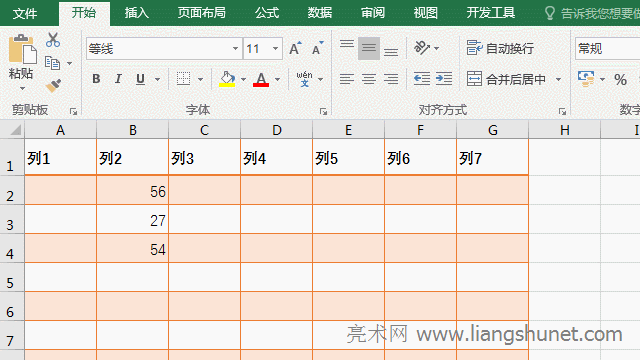The height and width of the screenshot is (360, 640).
Task: Open the accounting format dropdown arrow
Action: pyautogui.click(x=602, y=79)
